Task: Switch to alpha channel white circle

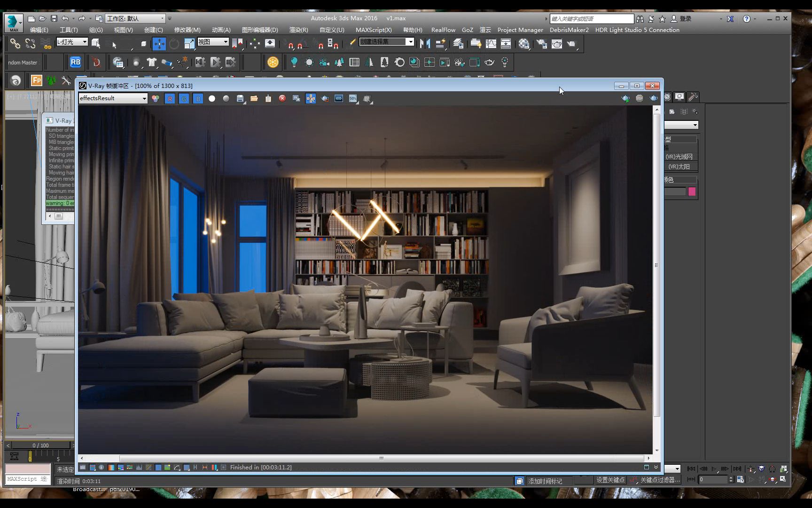Action: point(212,99)
